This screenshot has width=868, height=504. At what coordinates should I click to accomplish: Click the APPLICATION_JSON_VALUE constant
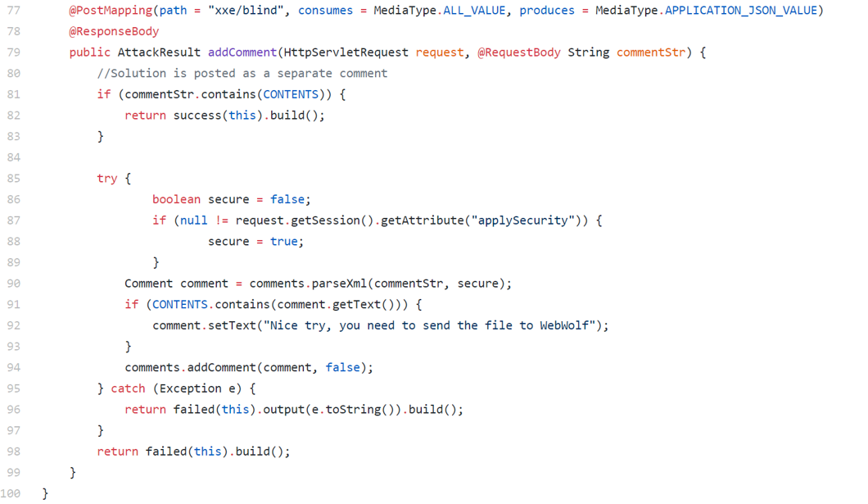(740, 11)
